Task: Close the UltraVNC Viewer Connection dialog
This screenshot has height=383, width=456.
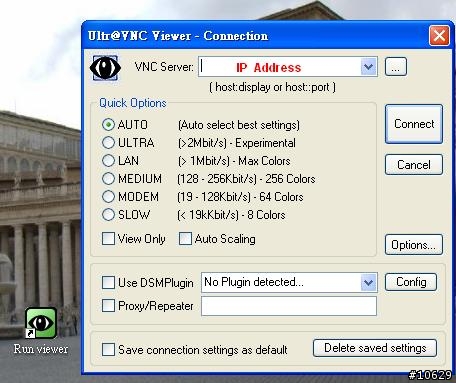Action: point(439,35)
